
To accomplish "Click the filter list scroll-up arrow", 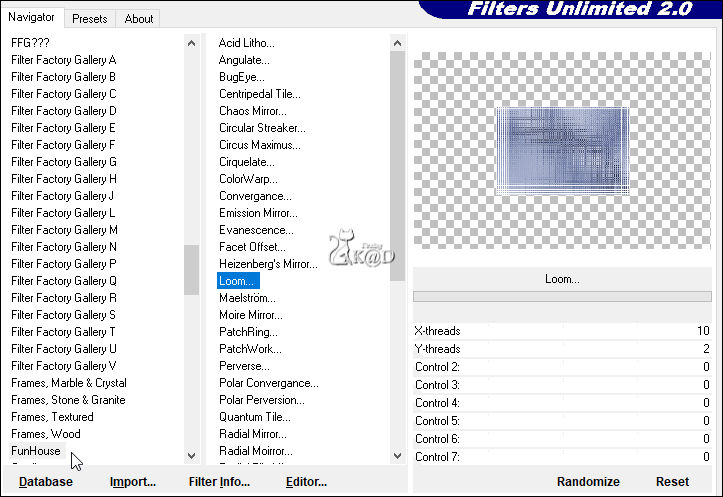I will [x=397, y=43].
